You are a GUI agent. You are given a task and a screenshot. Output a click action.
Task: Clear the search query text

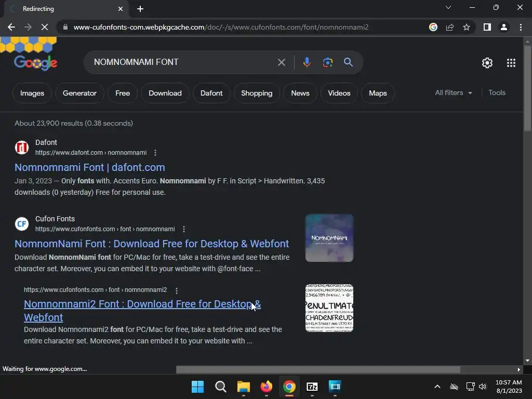coord(281,62)
